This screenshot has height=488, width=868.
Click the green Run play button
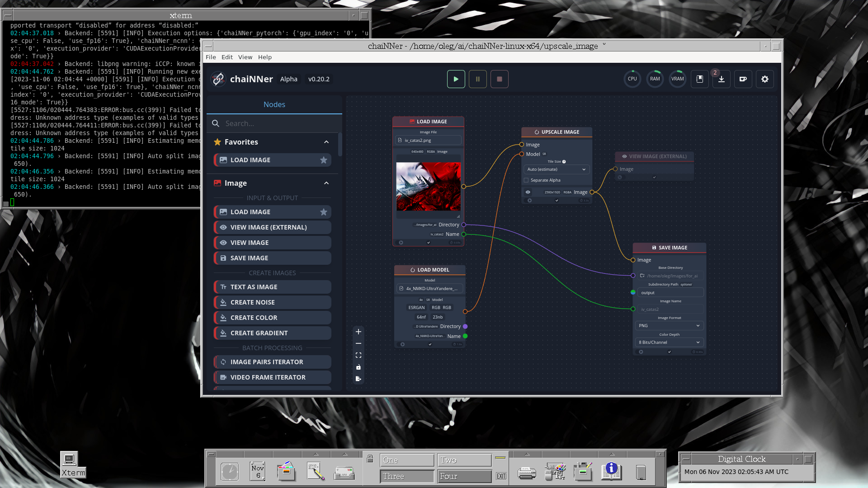(456, 79)
